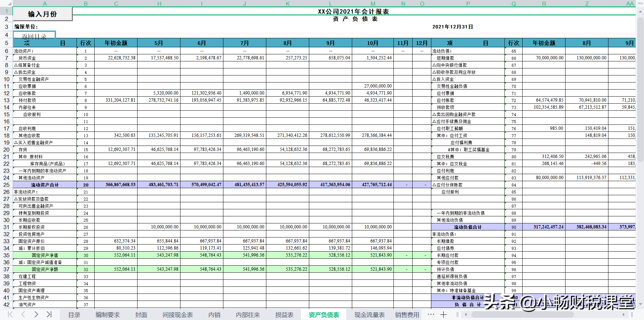Select cell value 121,302,936.40
This screenshot has width=644, height=320.
(x=202, y=93)
